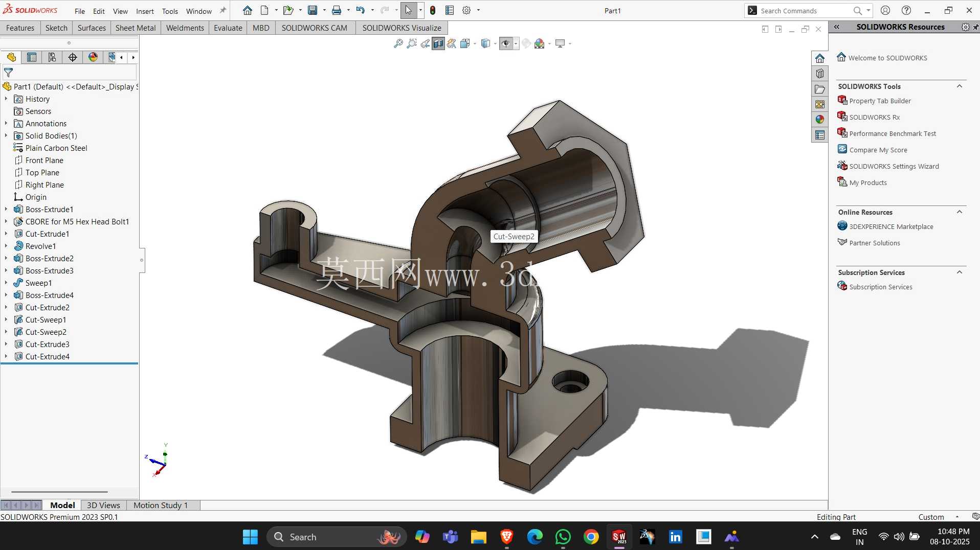Viewport: 980px width, 550px height.
Task: Click the Apply Scene icon
Action: coord(539,44)
